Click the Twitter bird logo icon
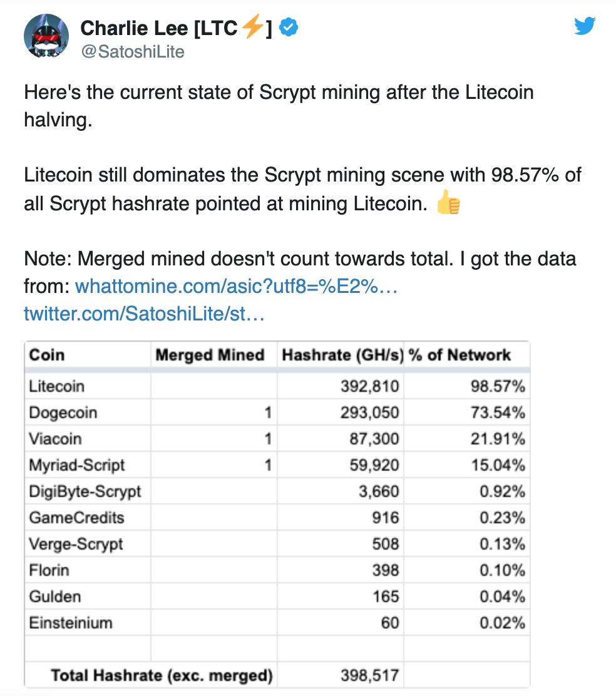The width and height of the screenshot is (616, 696). [x=585, y=26]
